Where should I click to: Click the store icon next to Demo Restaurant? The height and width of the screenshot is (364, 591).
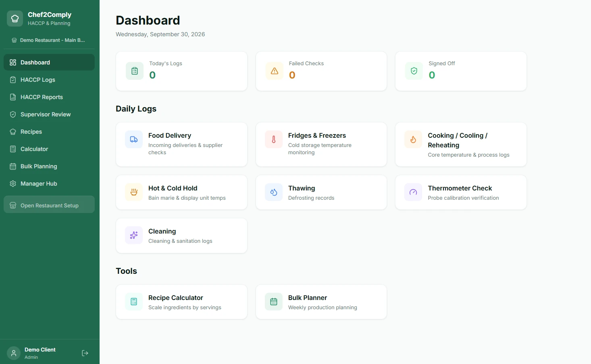pos(14,40)
